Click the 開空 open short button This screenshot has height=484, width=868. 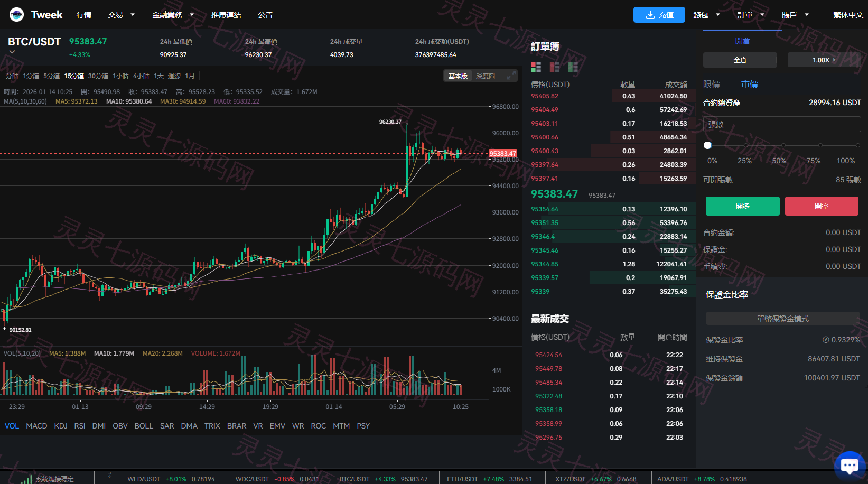(822, 206)
